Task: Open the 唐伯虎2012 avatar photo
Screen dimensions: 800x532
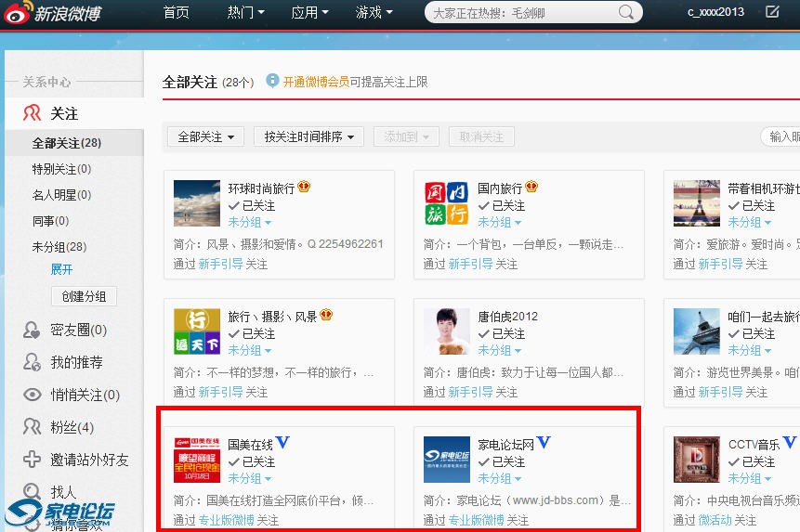Action: point(447,331)
